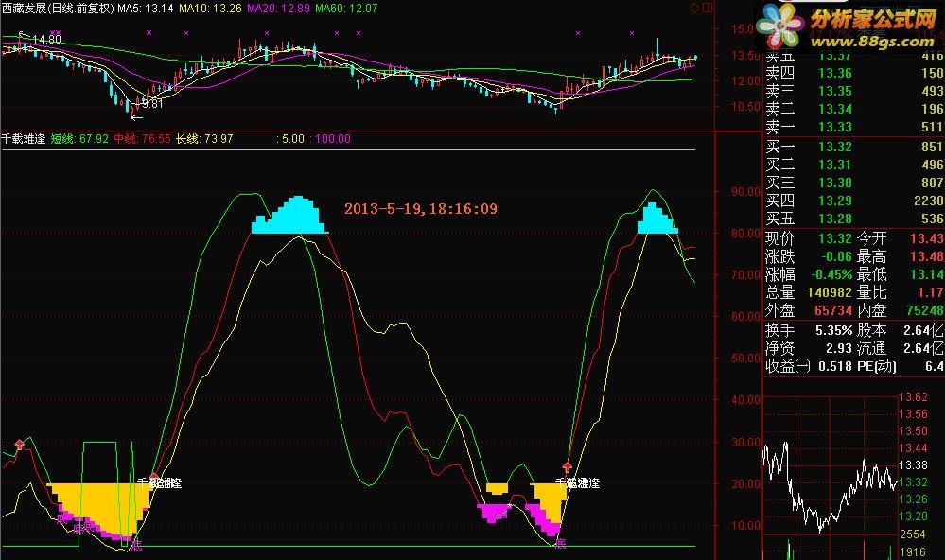This screenshot has height=560, width=945.
Task: Click the 卖二 price 13.34
Action: (x=834, y=109)
